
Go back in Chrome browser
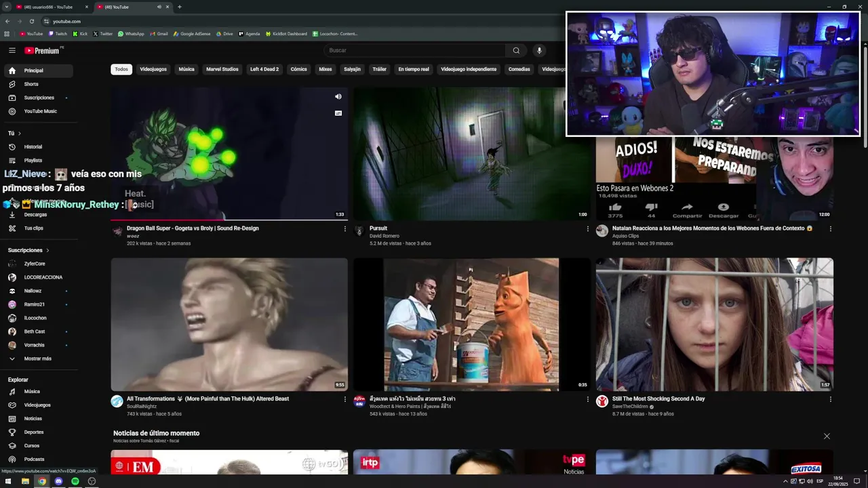coord(7,21)
